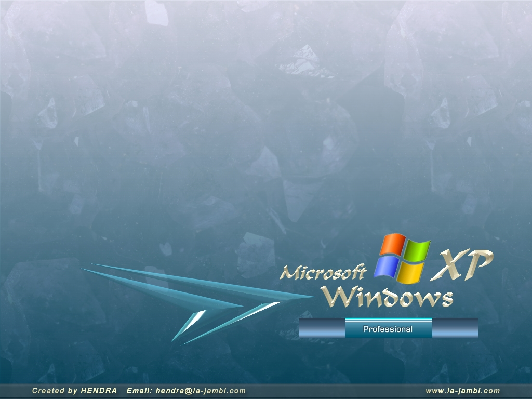
Task: Click the green pane of the Windows flag
Action: click(x=418, y=250)
